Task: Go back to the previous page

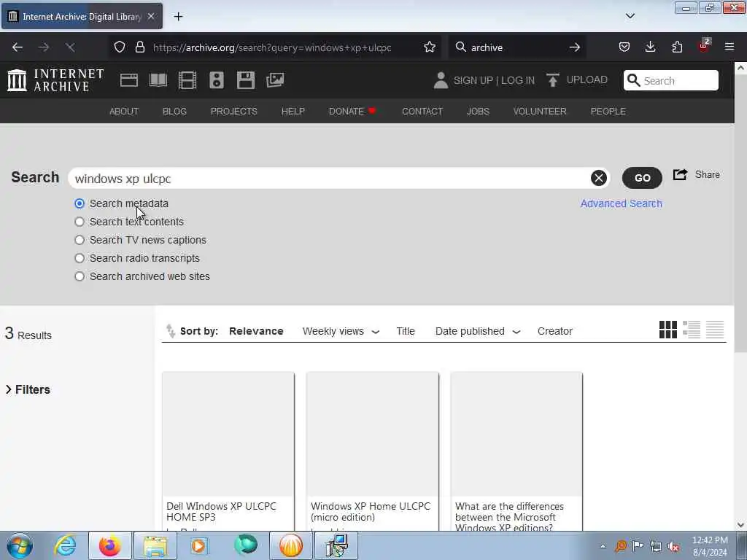Action: 18,47
